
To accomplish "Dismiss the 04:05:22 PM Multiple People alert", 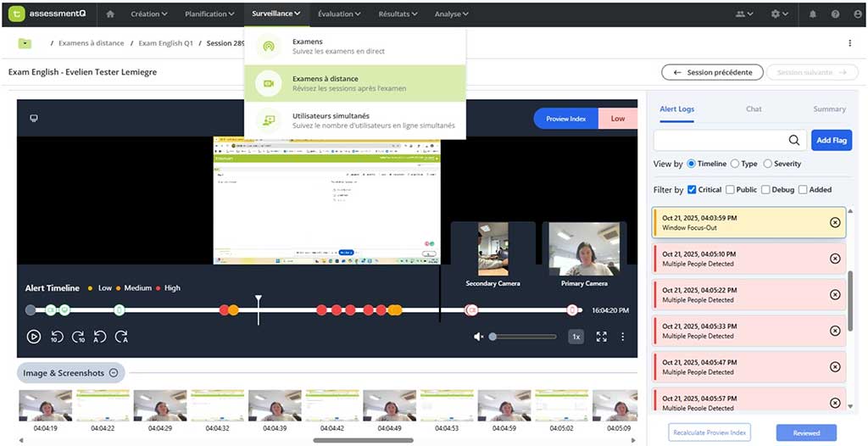I will (835, 295).
